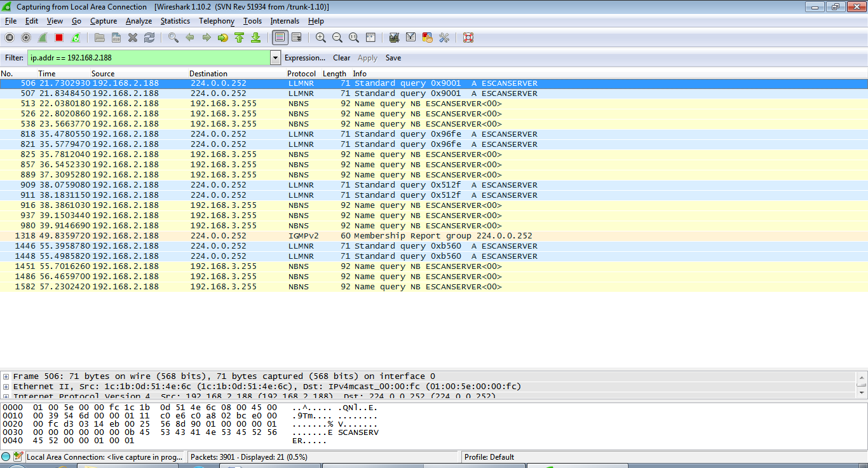Open the coloring rules editor

pyautogui.click(x=428, y=38)
